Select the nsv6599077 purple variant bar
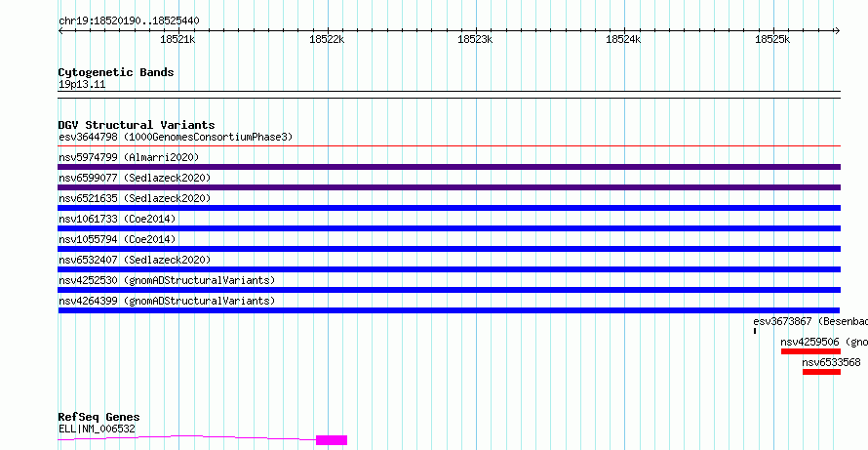This screenshot has width=868, height=450. click(449, 187)
